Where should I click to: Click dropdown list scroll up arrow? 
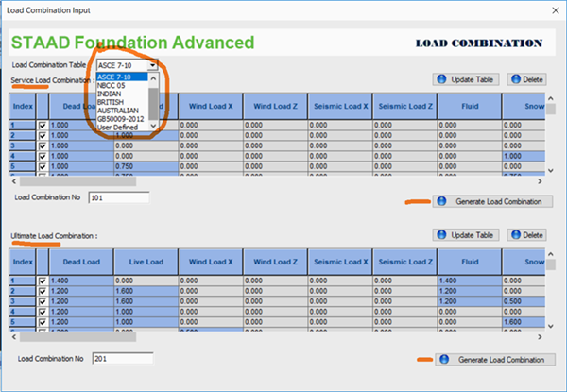click(153, 78)
